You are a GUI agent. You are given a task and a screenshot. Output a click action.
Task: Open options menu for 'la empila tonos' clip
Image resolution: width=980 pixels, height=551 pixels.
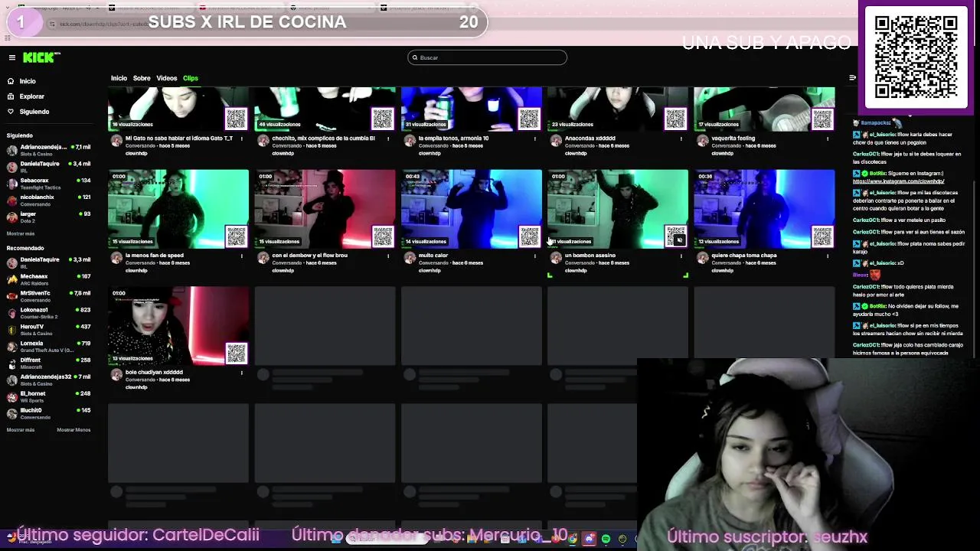pyautogui.click(x=535, y=139)
